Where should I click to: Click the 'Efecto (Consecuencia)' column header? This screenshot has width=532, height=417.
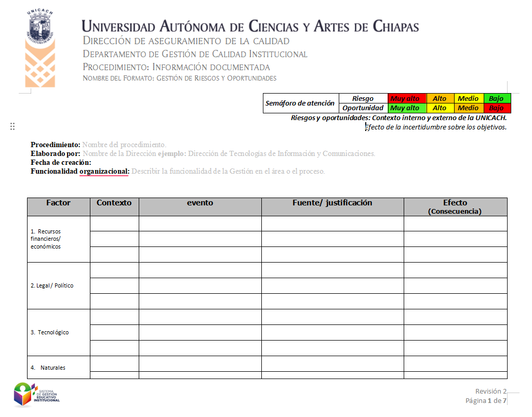tap(455, 206)
